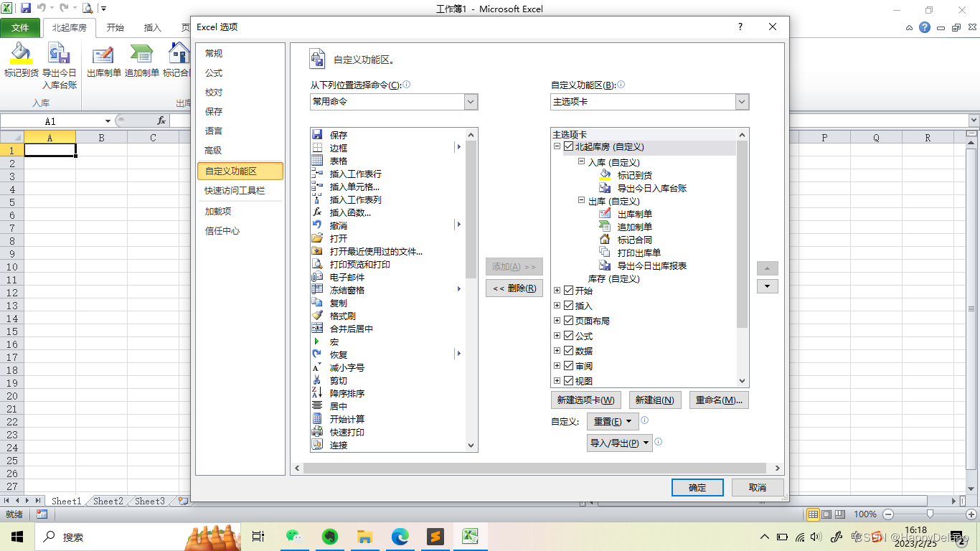Open WeChat from the taskbar
Screen dimensions: 980x551
click(294, 536)
